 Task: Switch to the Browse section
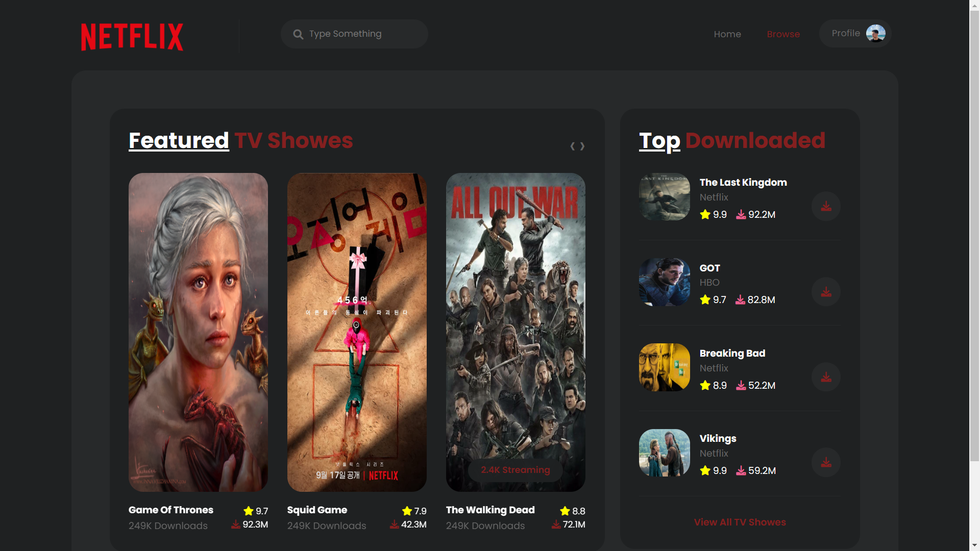[783, 34]
